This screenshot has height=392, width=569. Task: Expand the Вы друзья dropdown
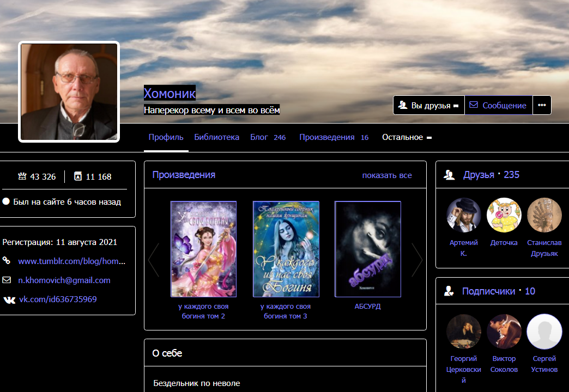click(429, 106)
